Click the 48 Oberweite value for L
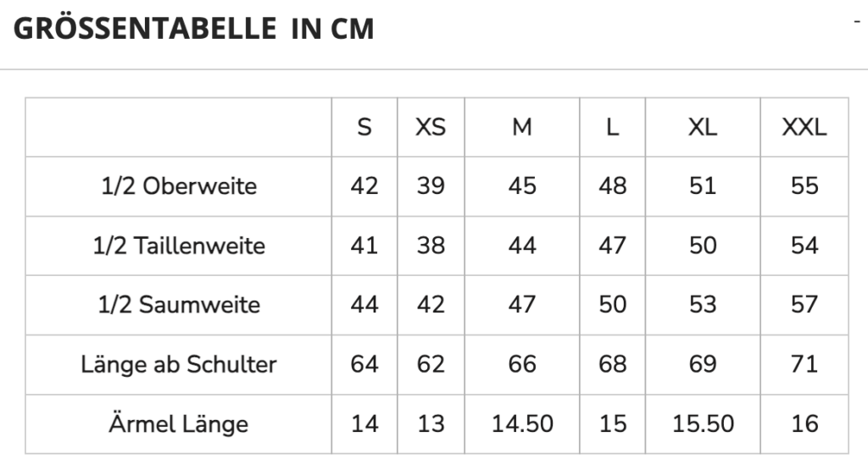The image size is (868, 470). click(x=612, y=186)
